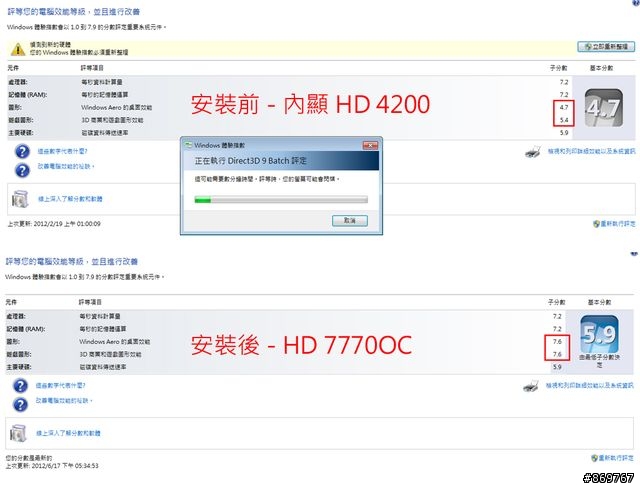Image resolution: width=640 pixels, height=486 pixels.
Task: Click the shield icon beside re-run link, 5.9-score window
Action: click(x=595, y=458)
